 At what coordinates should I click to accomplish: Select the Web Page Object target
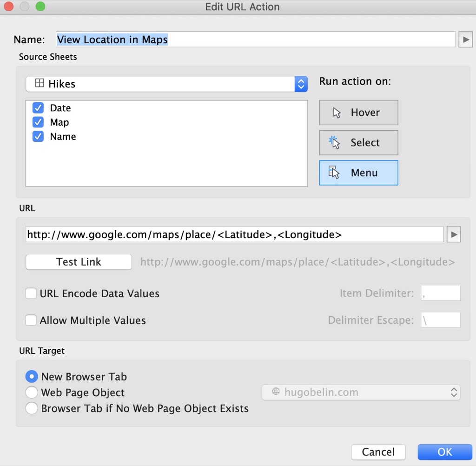pyautogui.click(x=32, y=392)
